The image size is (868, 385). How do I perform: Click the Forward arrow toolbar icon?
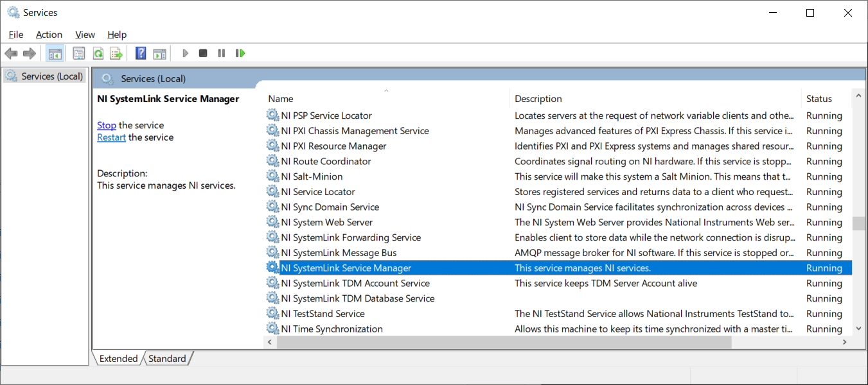point(29,53)
